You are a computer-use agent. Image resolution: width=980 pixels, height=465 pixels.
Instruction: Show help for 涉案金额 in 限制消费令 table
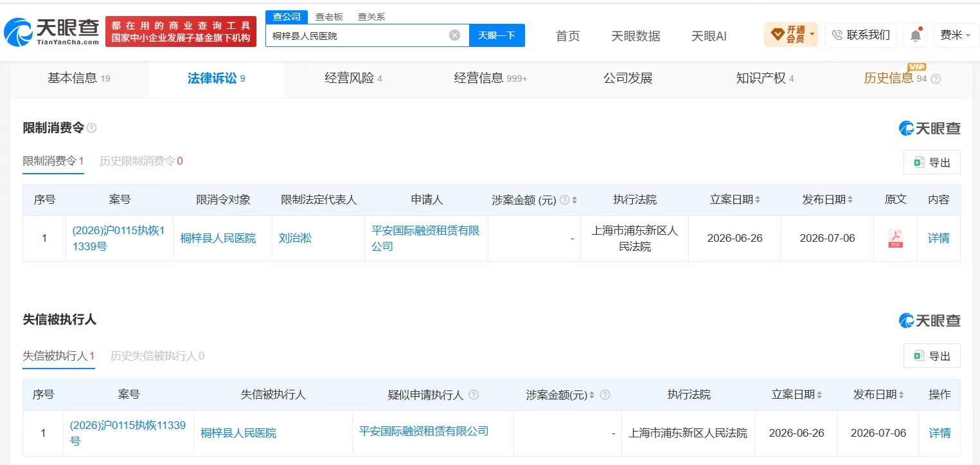coord(564,200)
